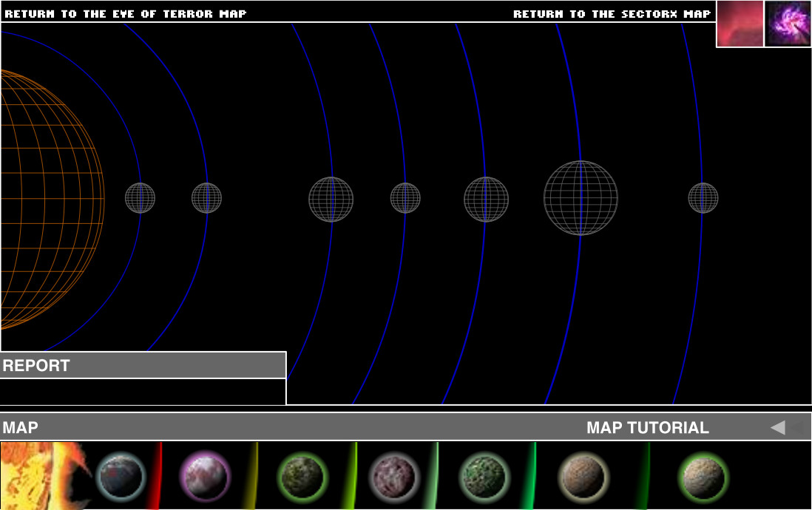Screen dimensions: 812x510
Task: Select the first wireframe planet nearest the sun
Action: coord(140,198)
